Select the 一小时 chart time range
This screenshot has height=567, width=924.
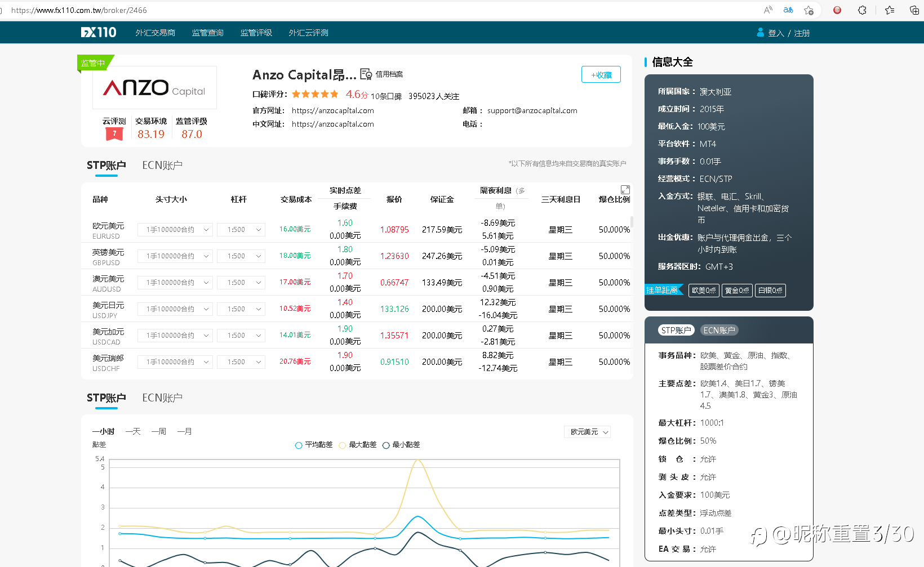coord(103,431)
